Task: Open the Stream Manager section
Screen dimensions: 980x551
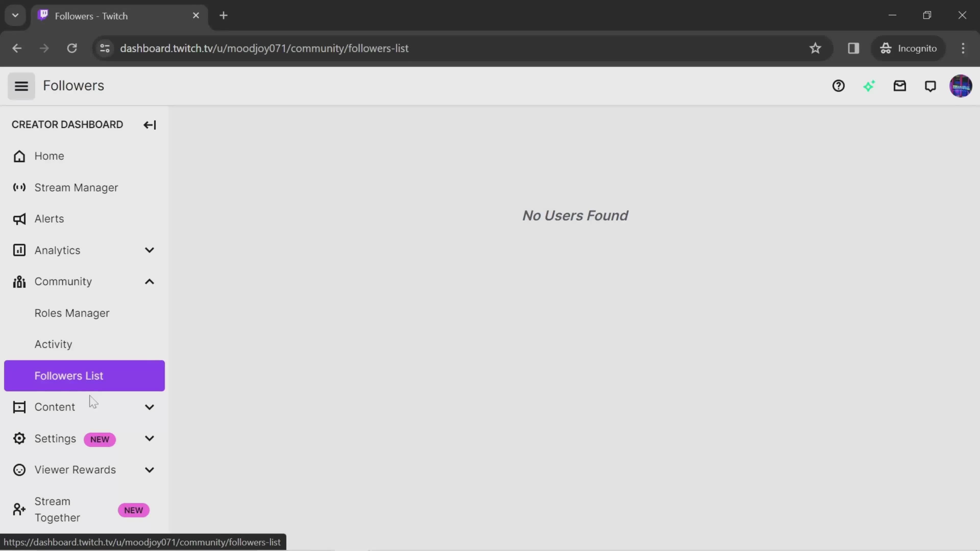Action: (76, 187)
